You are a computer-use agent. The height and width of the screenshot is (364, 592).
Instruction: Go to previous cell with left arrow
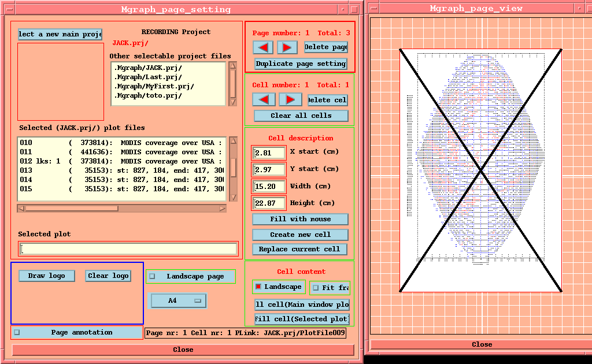pos(264,99)
